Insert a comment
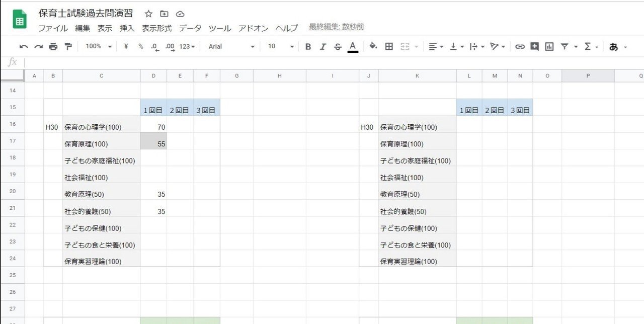644x324 pixels. (534, 46)
